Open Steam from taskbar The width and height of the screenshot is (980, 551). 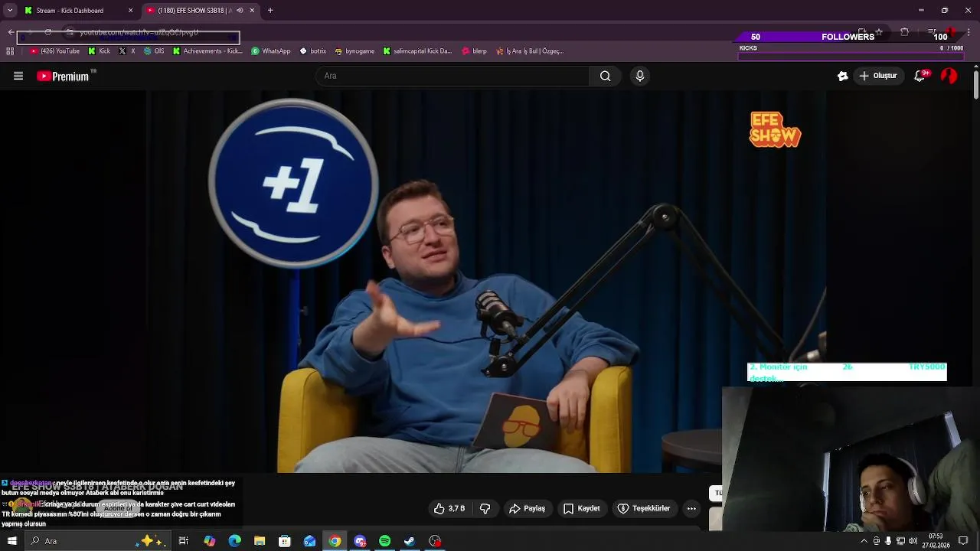[410, 541]
